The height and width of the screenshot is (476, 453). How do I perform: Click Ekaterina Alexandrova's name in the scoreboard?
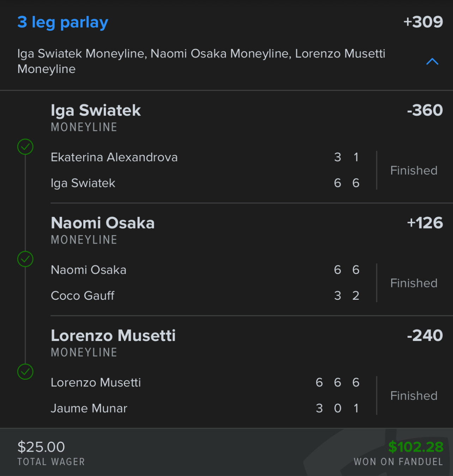coord(114,157)
